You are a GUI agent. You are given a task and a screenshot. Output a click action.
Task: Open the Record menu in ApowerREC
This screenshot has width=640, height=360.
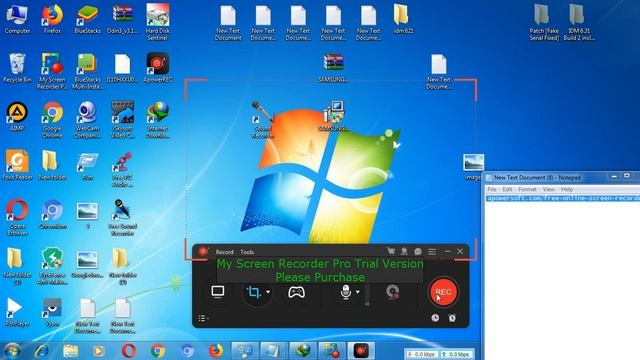(x=224, y=252)
